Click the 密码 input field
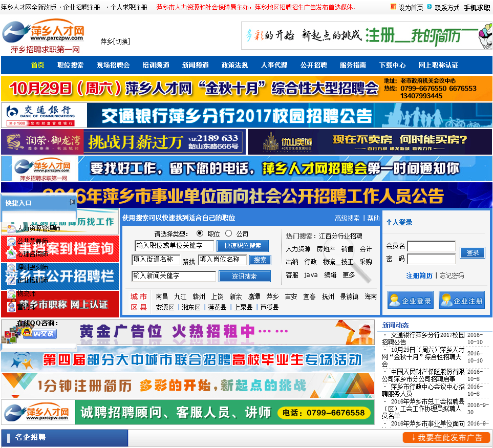The image size is (493, 448). 432,259
